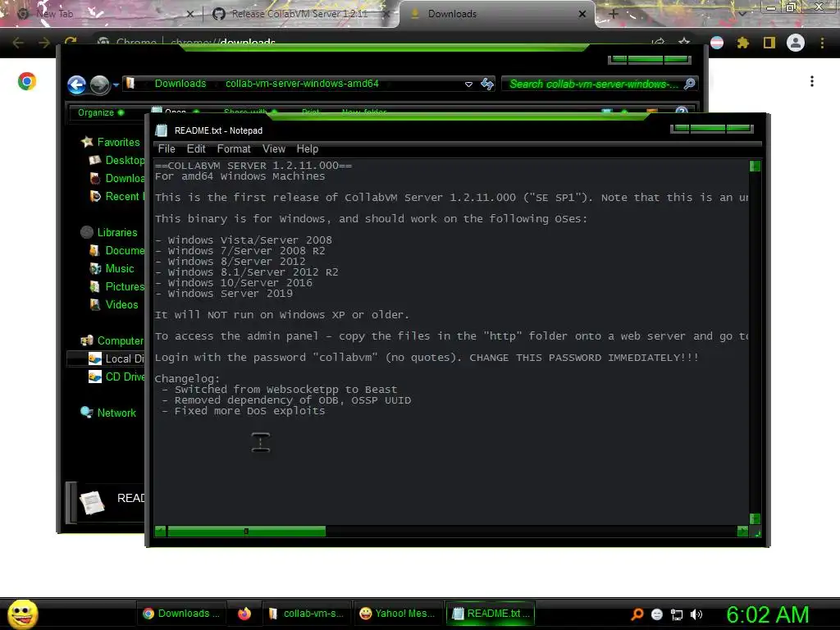
Task: Open Chrome three-dot main menu
Action: pos(822,43)
